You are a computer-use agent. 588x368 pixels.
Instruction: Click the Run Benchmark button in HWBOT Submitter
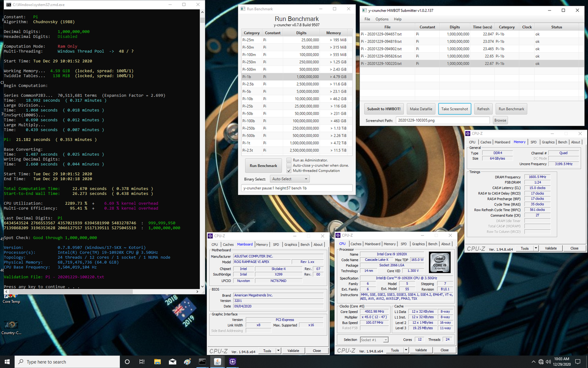pyautogui.click(x=511, y=109)
